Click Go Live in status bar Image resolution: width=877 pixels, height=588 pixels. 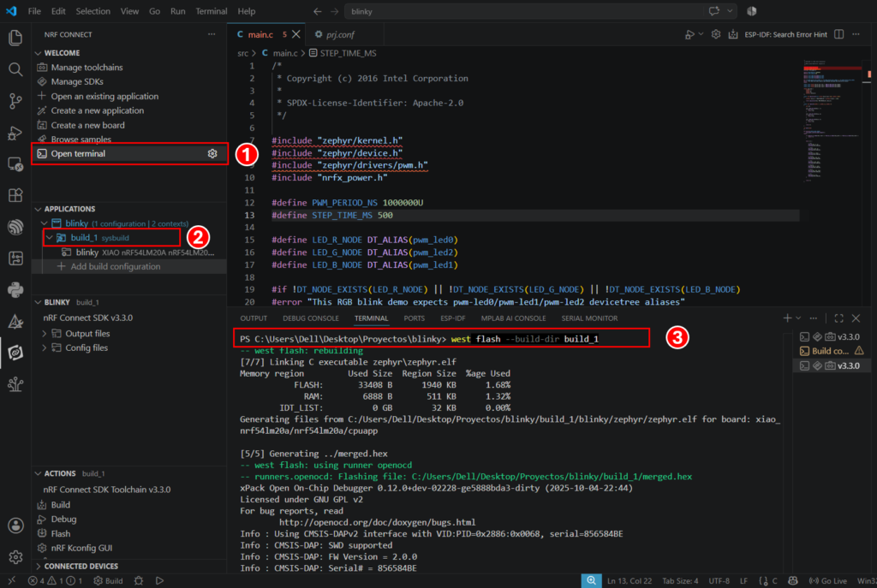(828, 581)
